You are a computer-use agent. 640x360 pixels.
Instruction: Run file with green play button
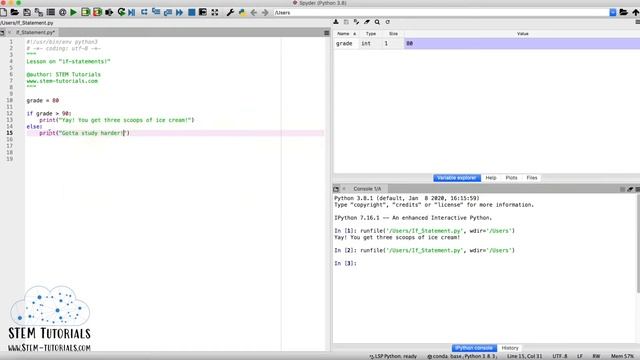click(x=73, y=13)
